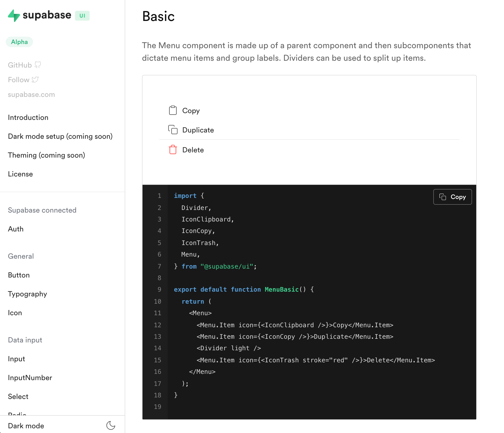The image size is (504, 433).
Task: Click the duplicate icon beside the Duplicate menu item
Action: point(173,130)
